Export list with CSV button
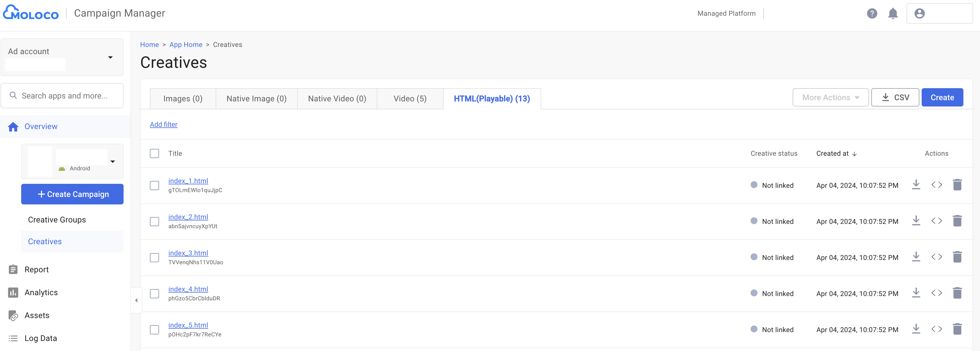The height and width of the screenshot is (351, 980). pyautogui.click(x=895, y=97)
